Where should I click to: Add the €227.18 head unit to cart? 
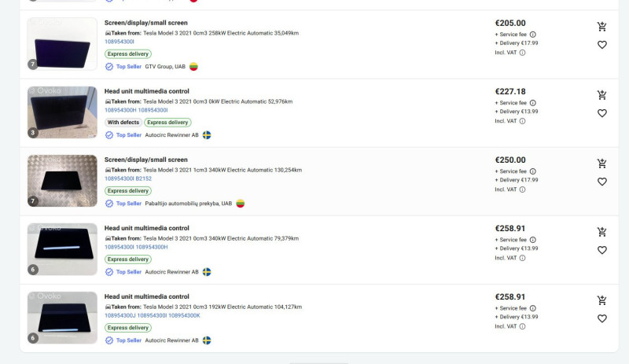pos(601,95)
